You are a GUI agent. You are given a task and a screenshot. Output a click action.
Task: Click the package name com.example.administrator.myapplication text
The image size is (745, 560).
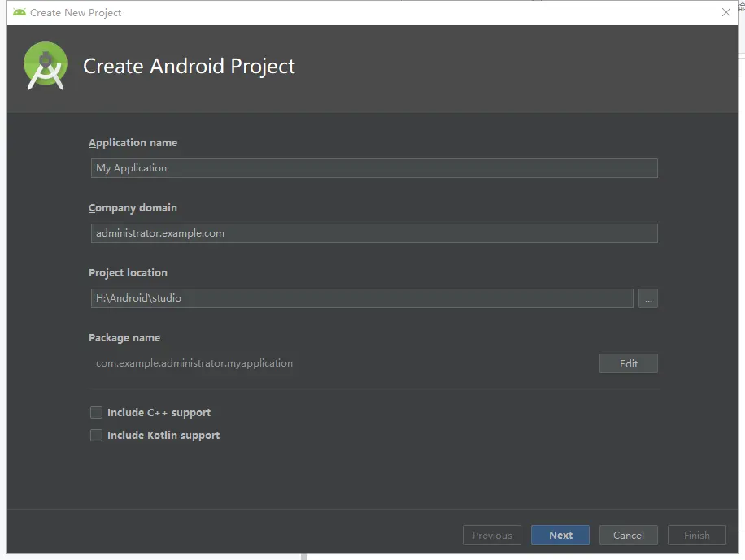(194, 362)
